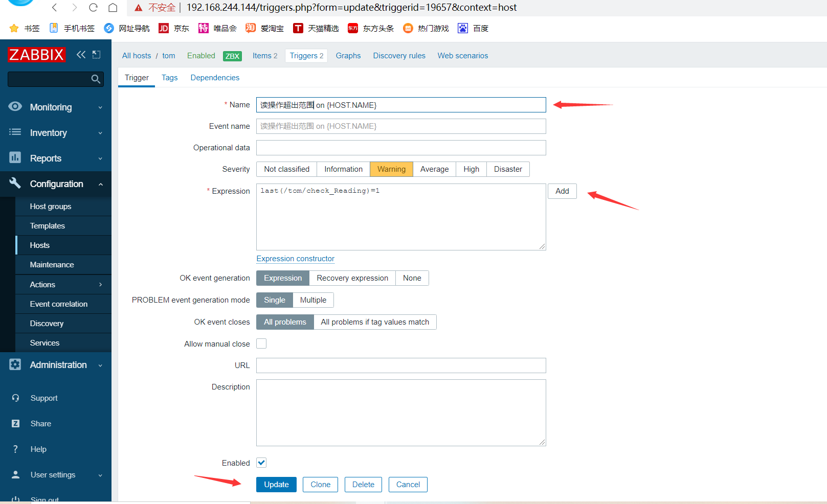Image resolution: width=827 pixels, height=504 pixels.
Task: Click the Support headset icon
Action: 16,398
